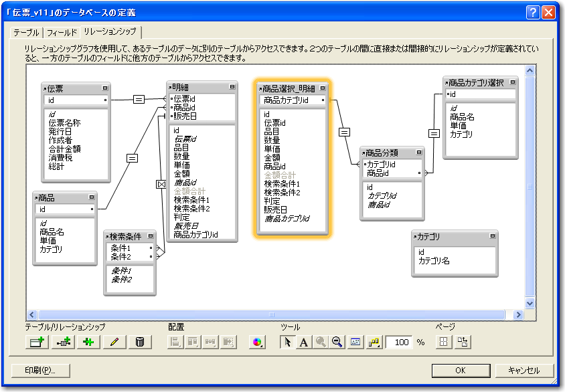565x392 pixels.
Task: Click the 印刷 button
Action: [x=41, y=370]
